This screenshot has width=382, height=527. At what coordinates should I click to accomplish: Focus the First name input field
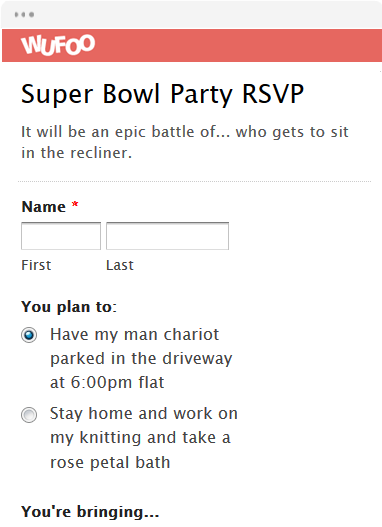point(61,236)
